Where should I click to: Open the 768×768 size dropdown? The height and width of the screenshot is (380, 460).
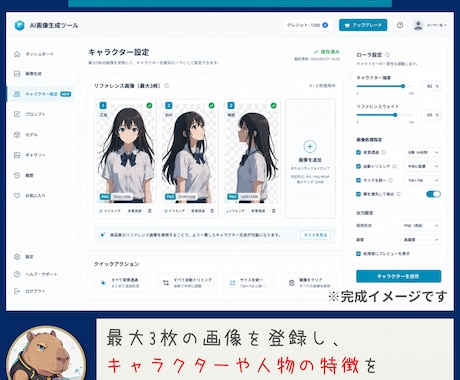point(422,180)
